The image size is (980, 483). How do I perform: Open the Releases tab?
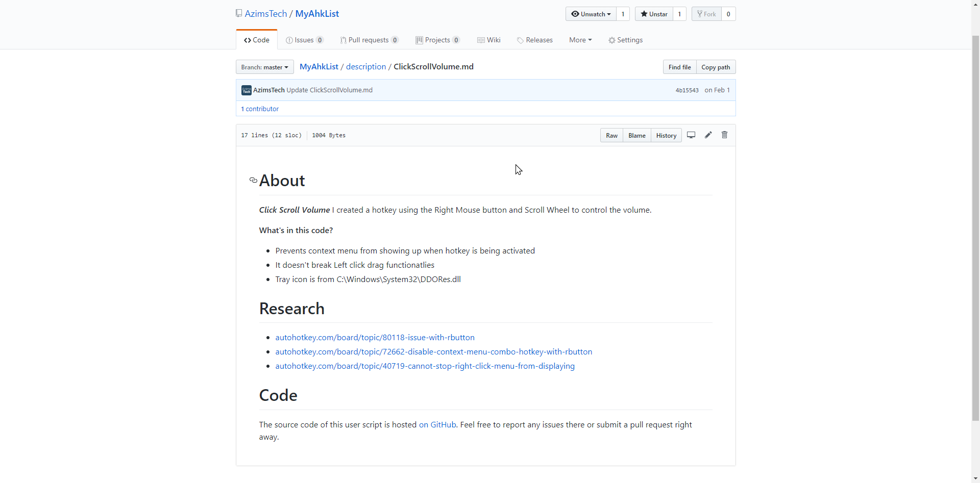point(535,40)
